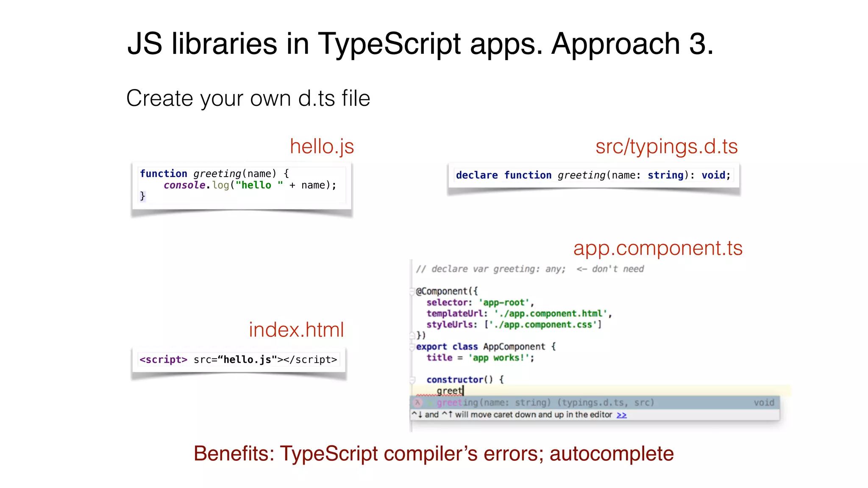The image size is (868, 488).
Task: Click the 'declare function greeting' declaration line
Action: point(593,175)
